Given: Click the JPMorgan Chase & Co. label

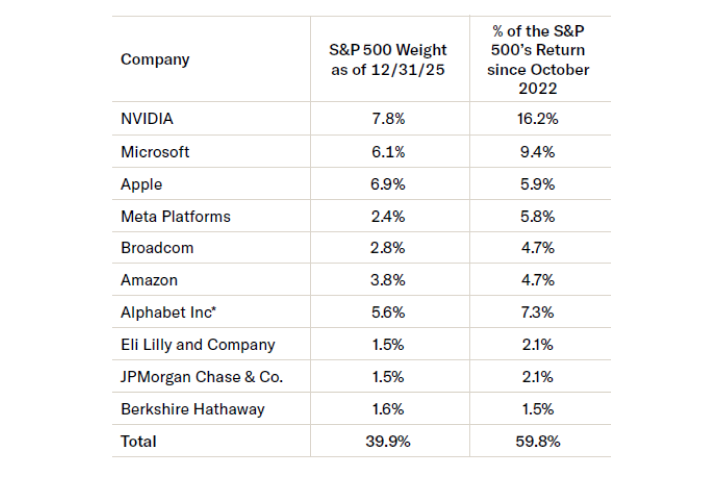Looking at the screenshot, I should click(x=202, y=377).
